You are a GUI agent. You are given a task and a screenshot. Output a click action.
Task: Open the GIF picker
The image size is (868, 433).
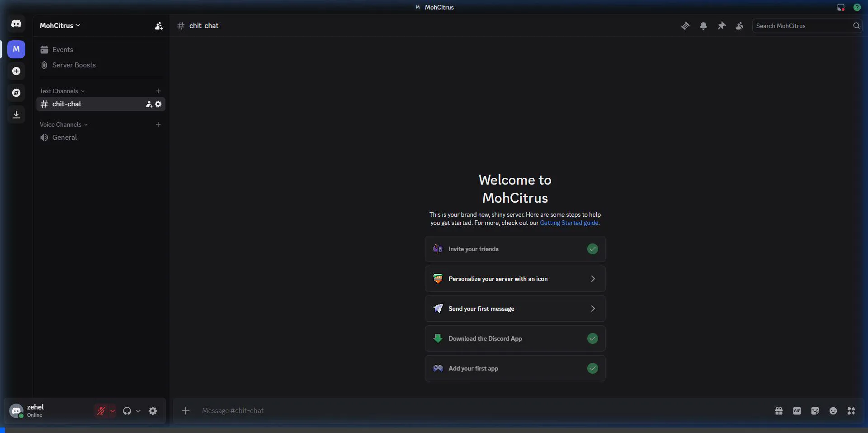797,411
